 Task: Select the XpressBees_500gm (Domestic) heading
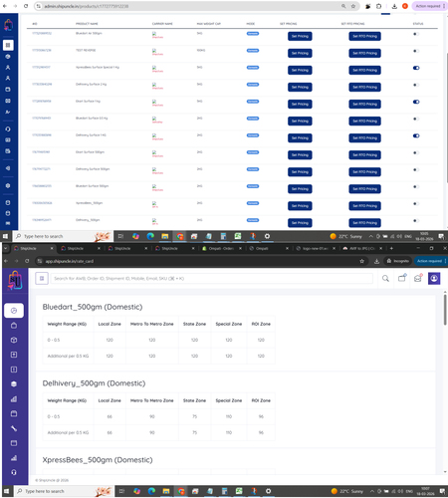98,460
